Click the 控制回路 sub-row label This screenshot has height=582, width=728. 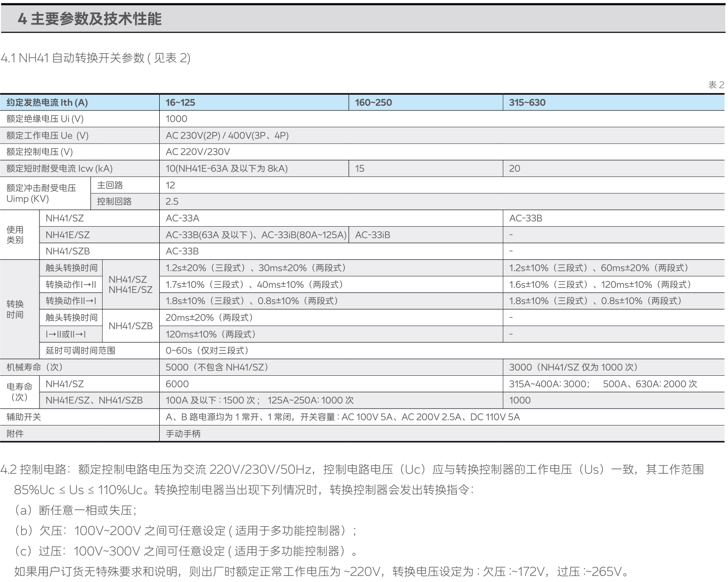click(x=114, y=202)
